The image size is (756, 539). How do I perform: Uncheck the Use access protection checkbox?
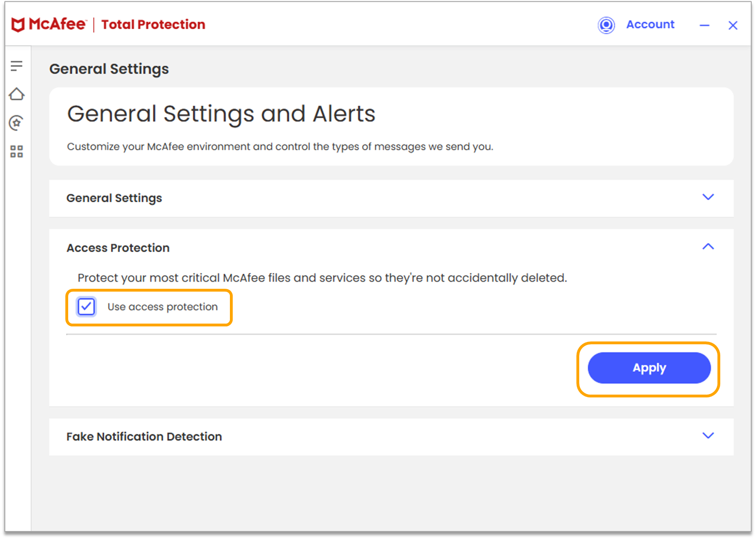pyautogui.click(x=86, y=307)
